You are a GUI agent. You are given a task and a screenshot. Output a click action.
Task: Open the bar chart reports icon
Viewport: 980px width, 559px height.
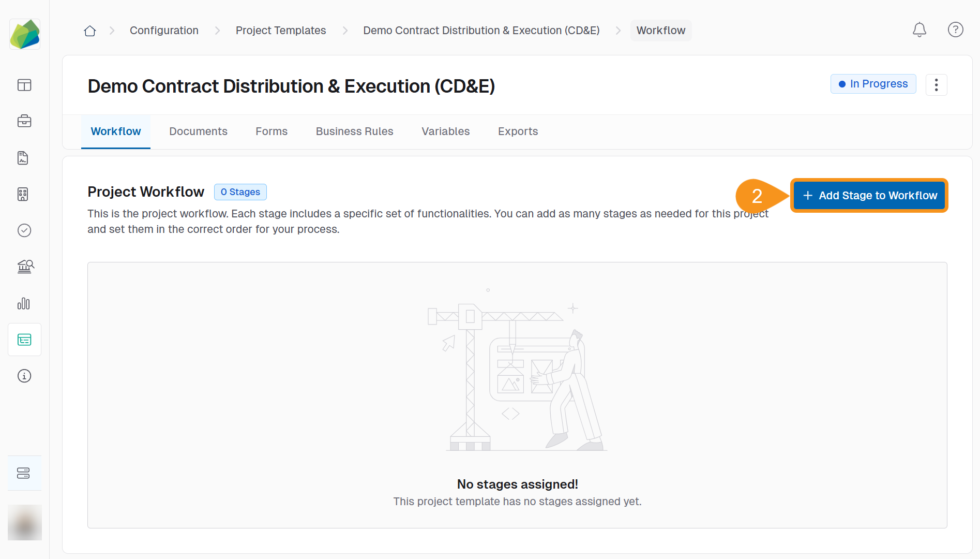coord(24,303)
